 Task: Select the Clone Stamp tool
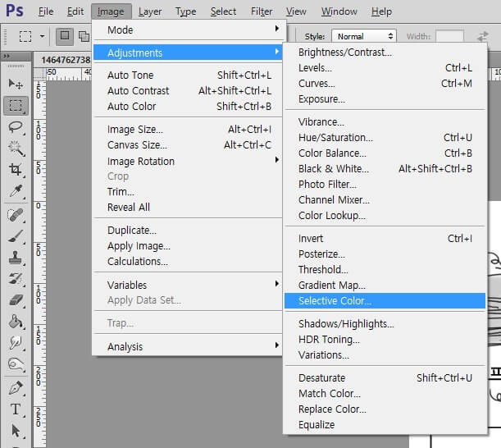pyautogui.click(x=16, y=258)
